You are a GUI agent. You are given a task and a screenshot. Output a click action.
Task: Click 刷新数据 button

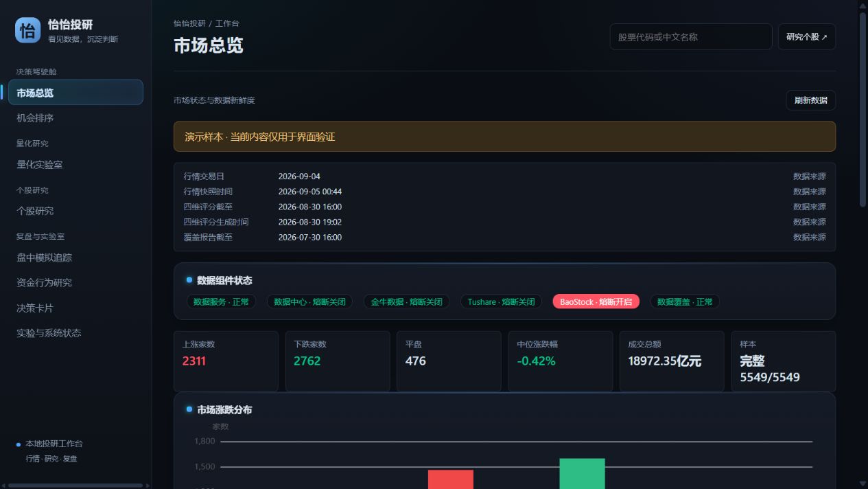click(x=811, y=100)
